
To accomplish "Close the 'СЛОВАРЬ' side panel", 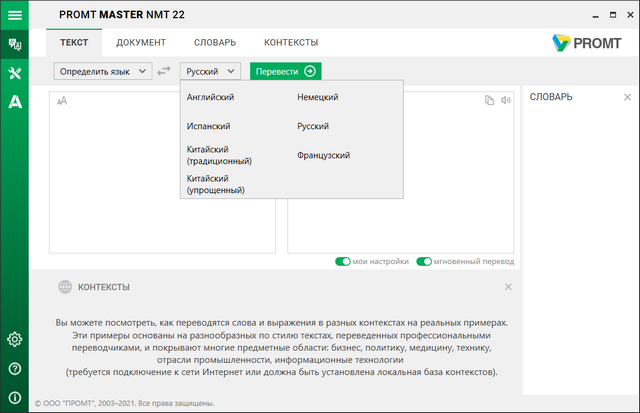I will [627, 97].
